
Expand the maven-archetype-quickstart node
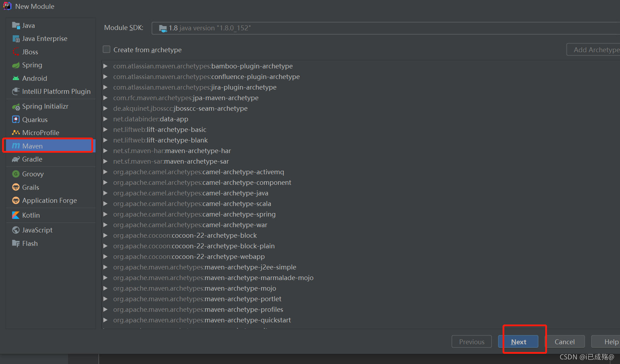(x=105, y=320)
